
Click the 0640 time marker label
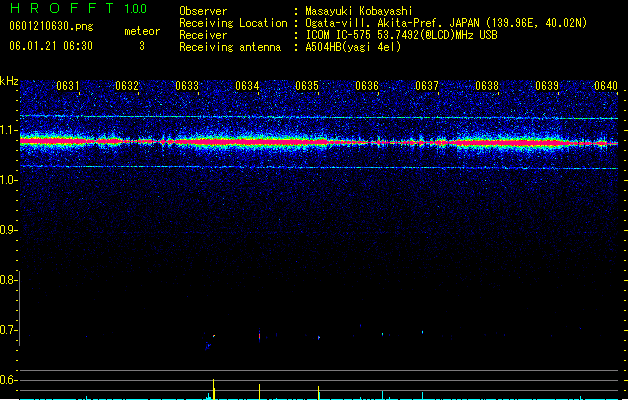click(606, 86)
